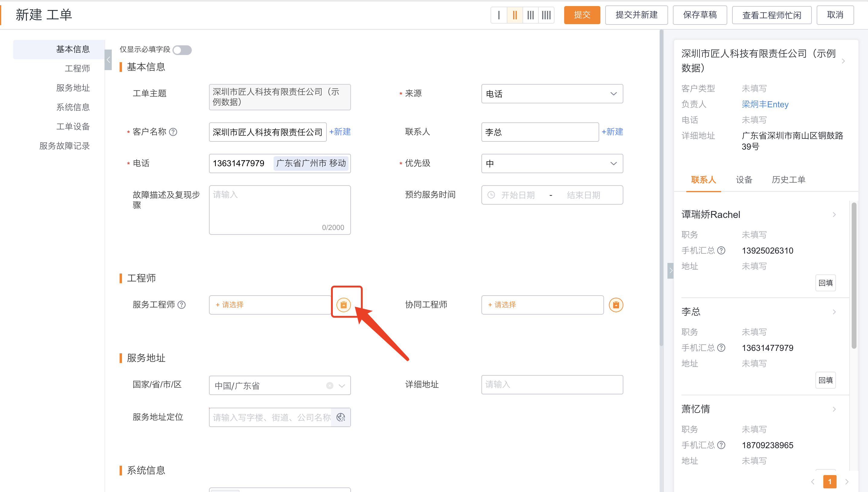Click the map locate icon in 服务地址定位 field
This screenshot has width=868, height=492.
[x=341, y=417]
